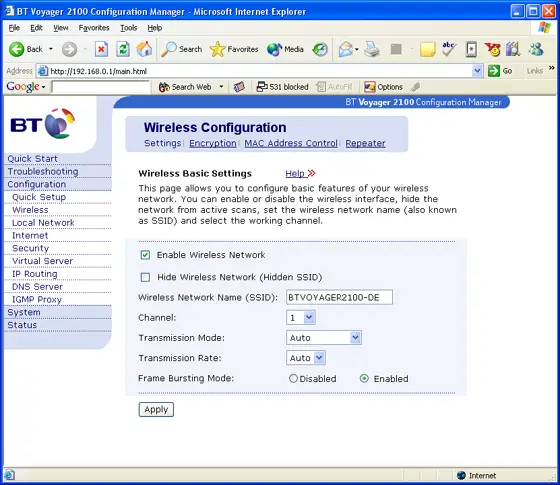Click the 531 blocked popup blocker button

(x=282, y=87)
